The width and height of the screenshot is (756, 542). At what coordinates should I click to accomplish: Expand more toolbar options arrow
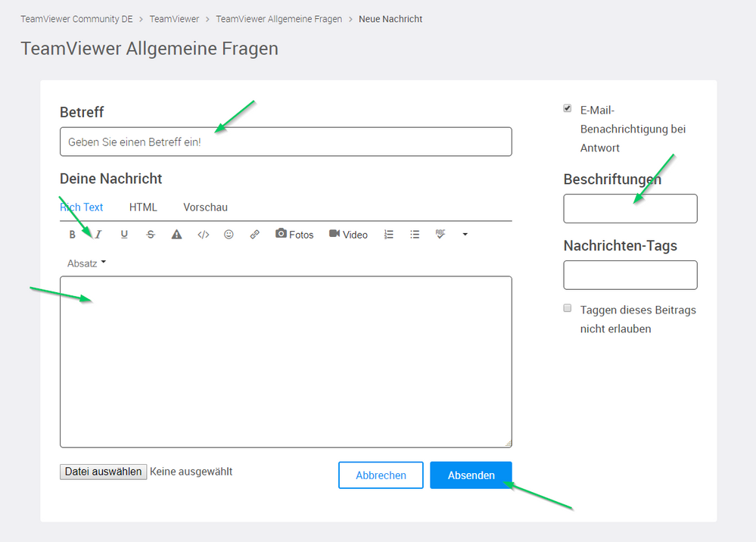[x=465, y=235]
